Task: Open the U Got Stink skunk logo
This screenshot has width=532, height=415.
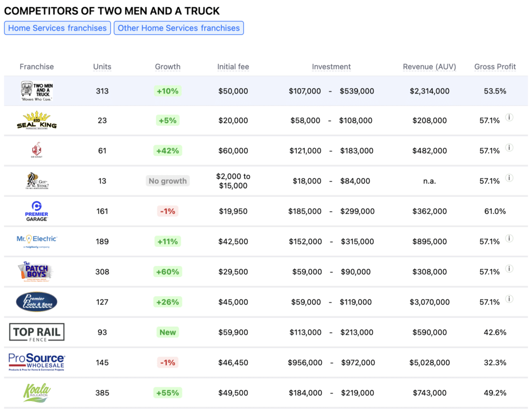Action: tap(37, 181)
